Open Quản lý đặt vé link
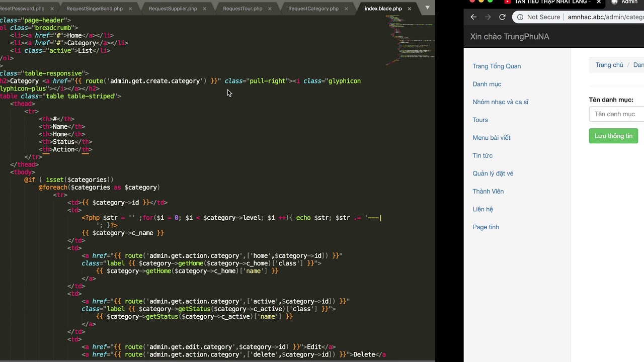Screen dimensions: 644x362 [x=493, y=173]
